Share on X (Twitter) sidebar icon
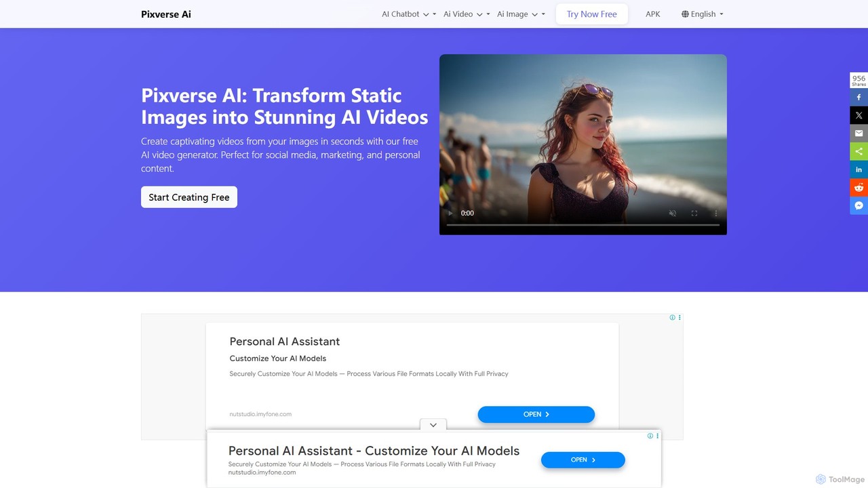This screenshot has width=868, height=488. click(859, 115)
